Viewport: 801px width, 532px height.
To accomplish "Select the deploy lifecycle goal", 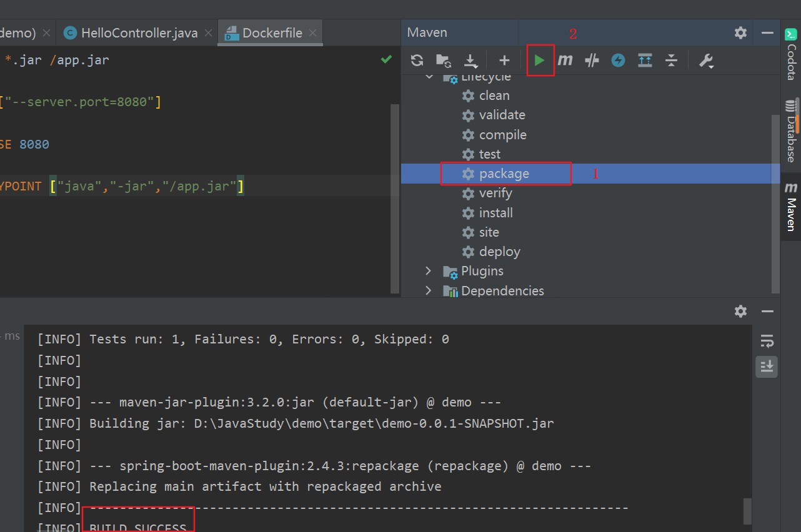I will 499,252.
